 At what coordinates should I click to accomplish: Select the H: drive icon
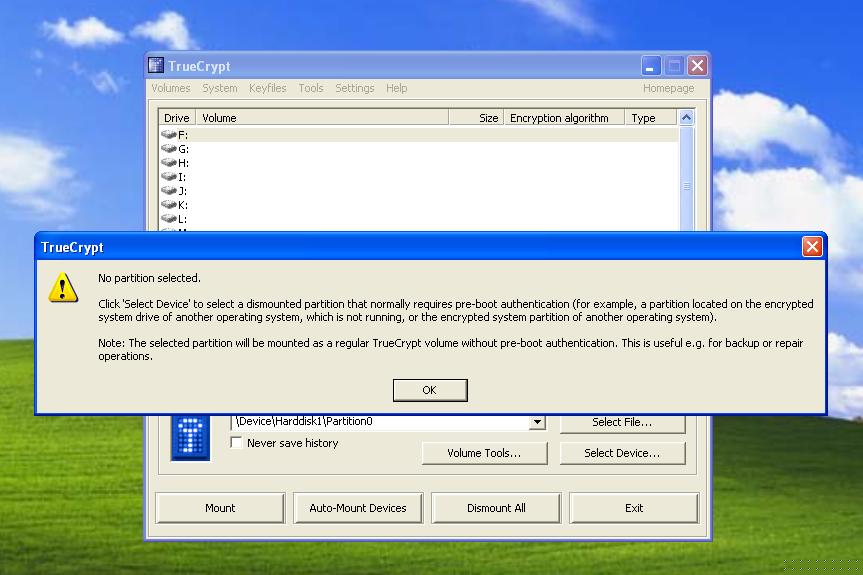click(169, 162)
